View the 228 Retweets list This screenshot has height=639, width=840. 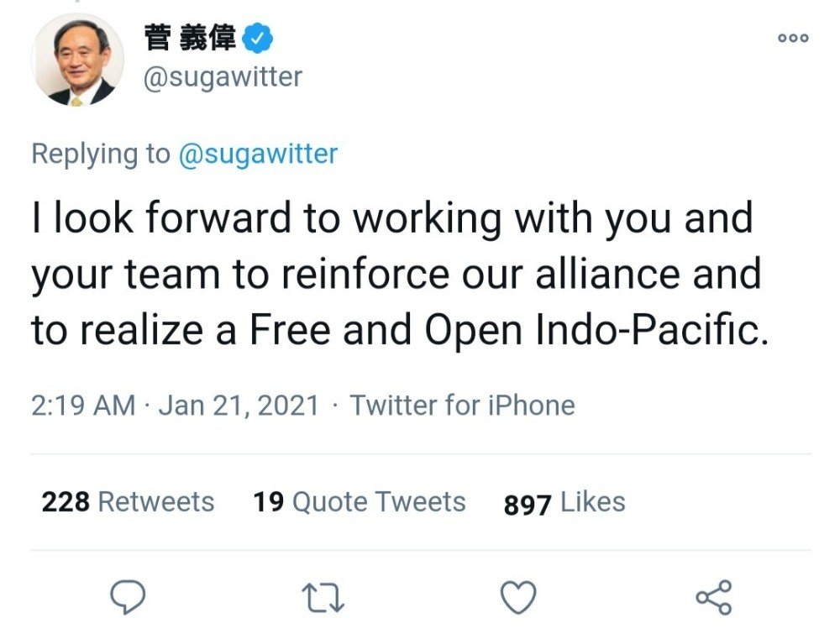[128, 502]
